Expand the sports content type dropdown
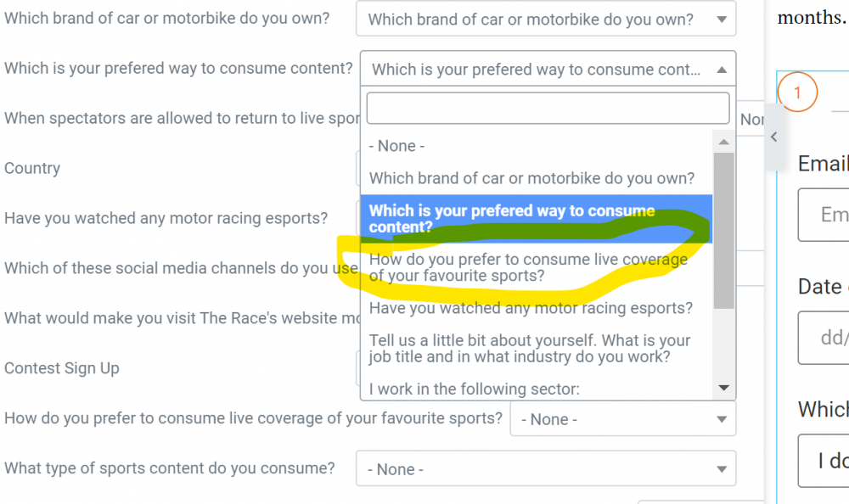Screen dimensions: 849x504 546,469
